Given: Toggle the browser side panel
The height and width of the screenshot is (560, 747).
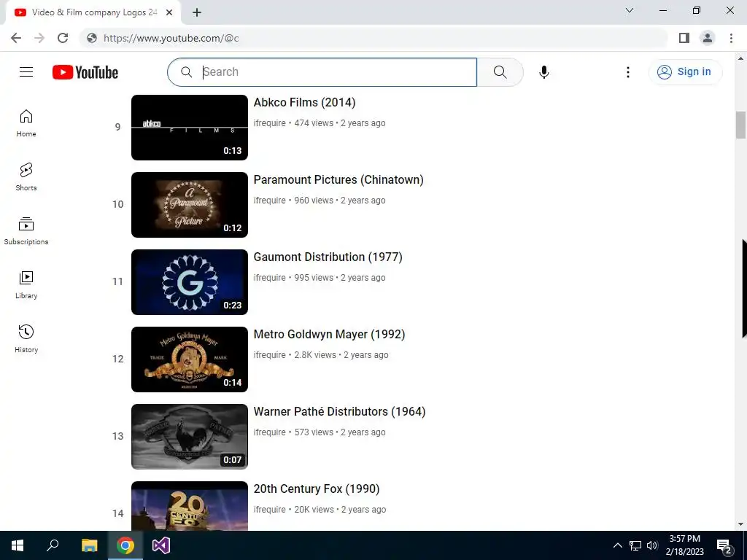Looking at the screenshot, I should (x=684, y=38).
